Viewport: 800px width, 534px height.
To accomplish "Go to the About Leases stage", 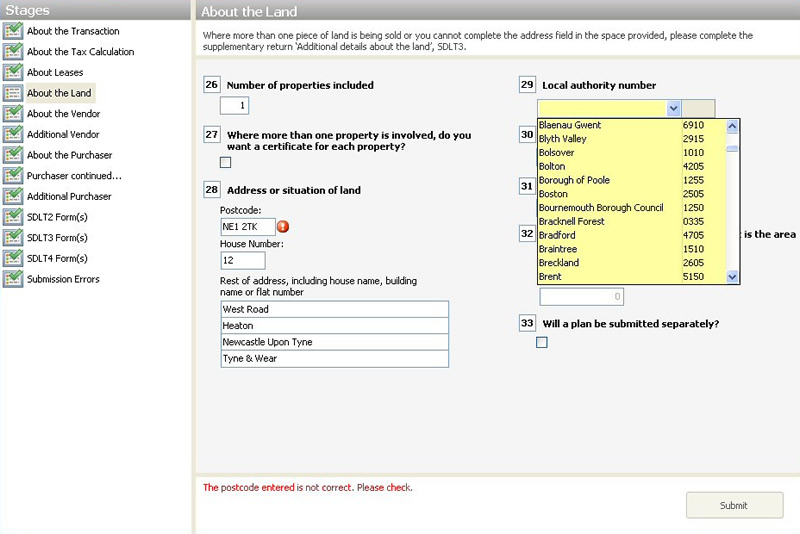I will (55, 72).
